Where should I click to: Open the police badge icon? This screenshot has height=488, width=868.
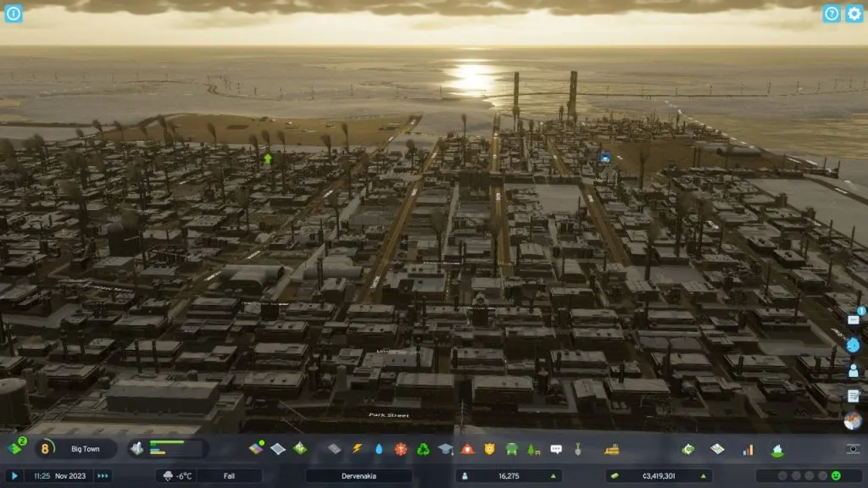[489, 449]
